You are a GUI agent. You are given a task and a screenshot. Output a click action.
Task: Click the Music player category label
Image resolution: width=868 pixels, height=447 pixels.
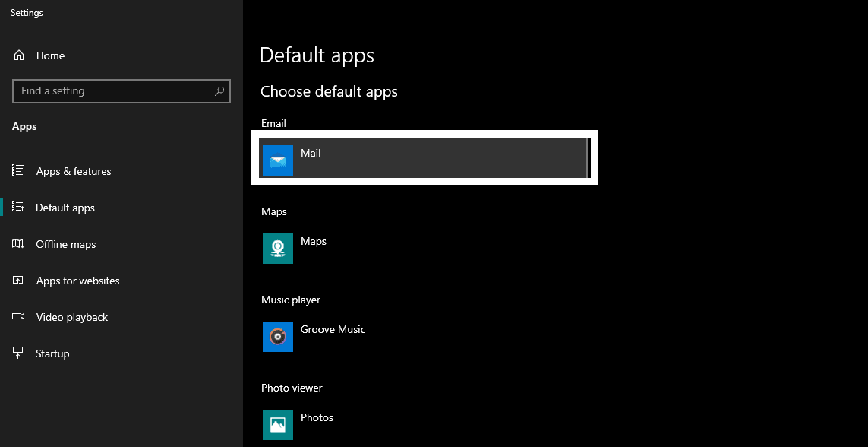(291, 300)
